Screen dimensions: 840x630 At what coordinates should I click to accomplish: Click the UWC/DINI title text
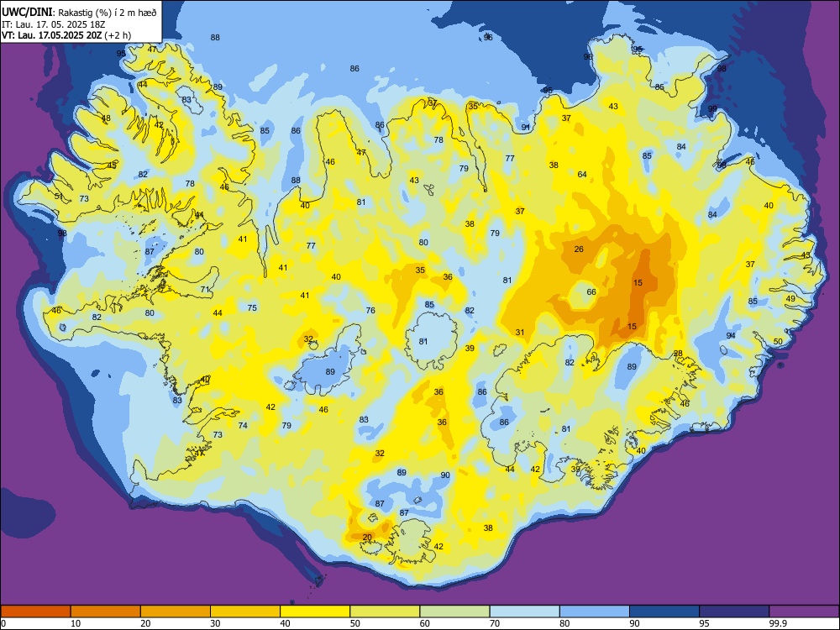pos(28,12)
